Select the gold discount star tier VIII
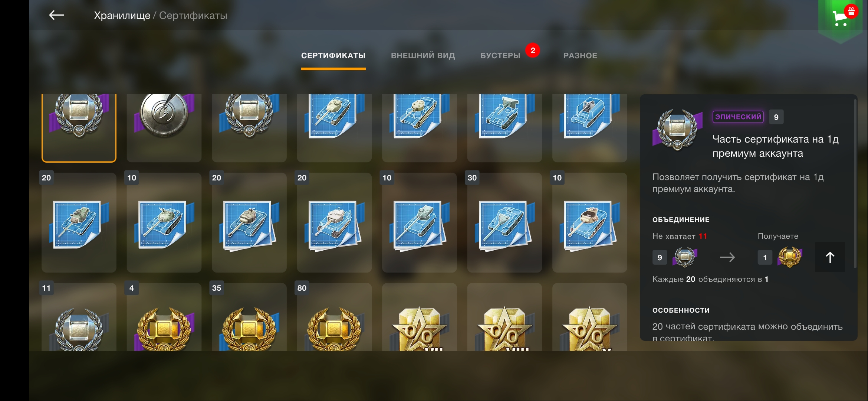Screen dimensions: 868x401 (x=504, y=317)
